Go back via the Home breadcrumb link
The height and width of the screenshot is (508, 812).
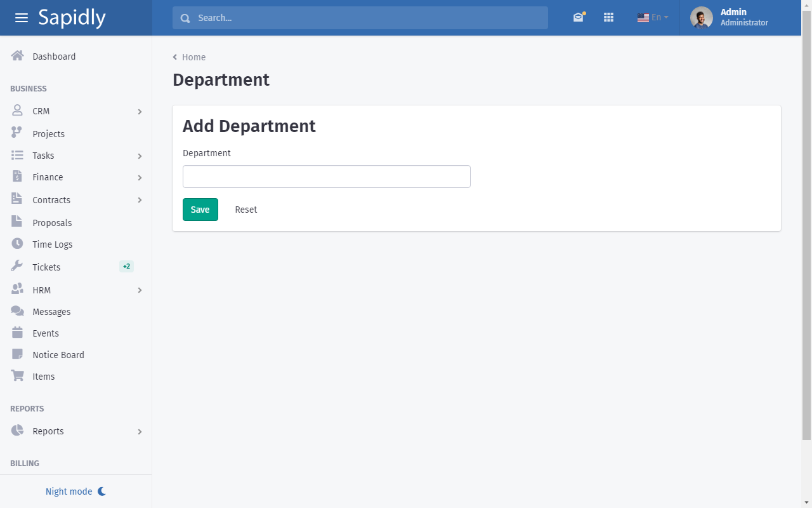[x=193, y=57]
